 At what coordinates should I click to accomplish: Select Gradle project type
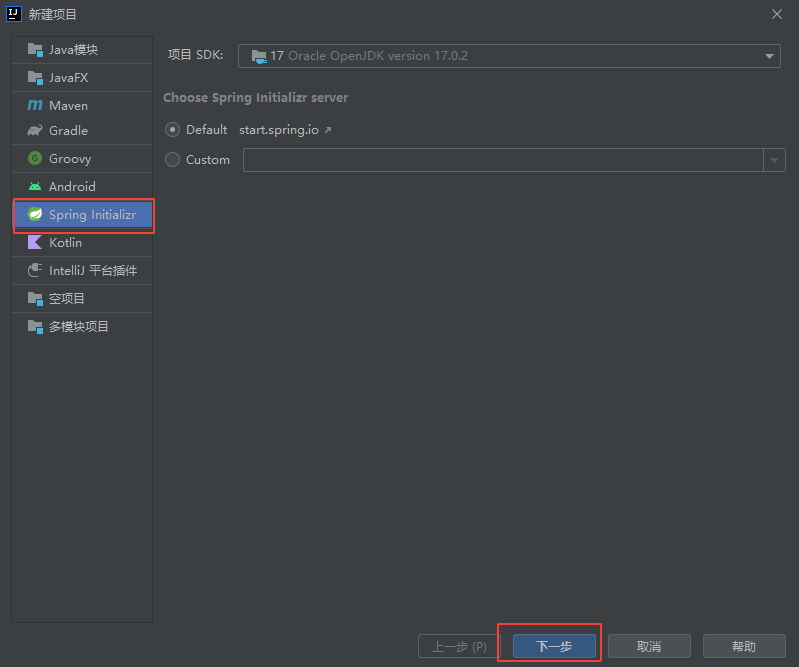[x=83, y=130]
